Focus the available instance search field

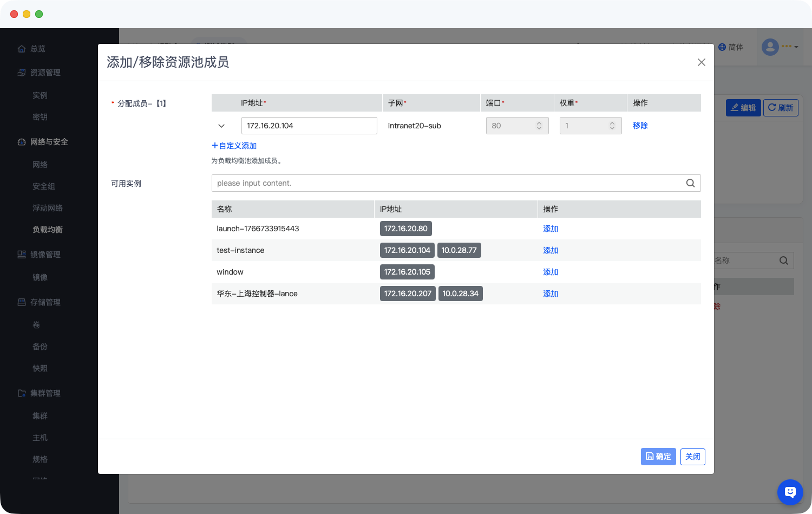pyautogui.click(x=447, y=183)
